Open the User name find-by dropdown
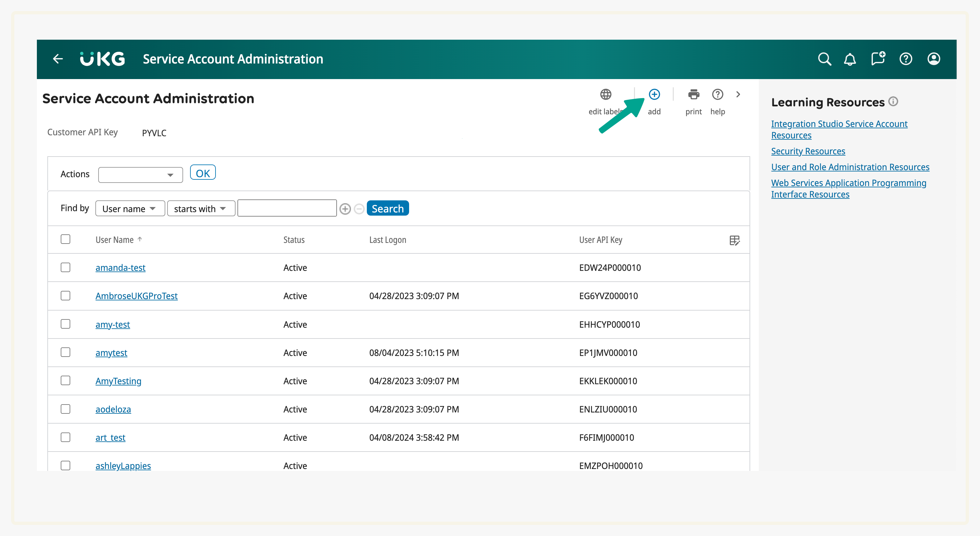980x536 pixels. tap(130, 209)
